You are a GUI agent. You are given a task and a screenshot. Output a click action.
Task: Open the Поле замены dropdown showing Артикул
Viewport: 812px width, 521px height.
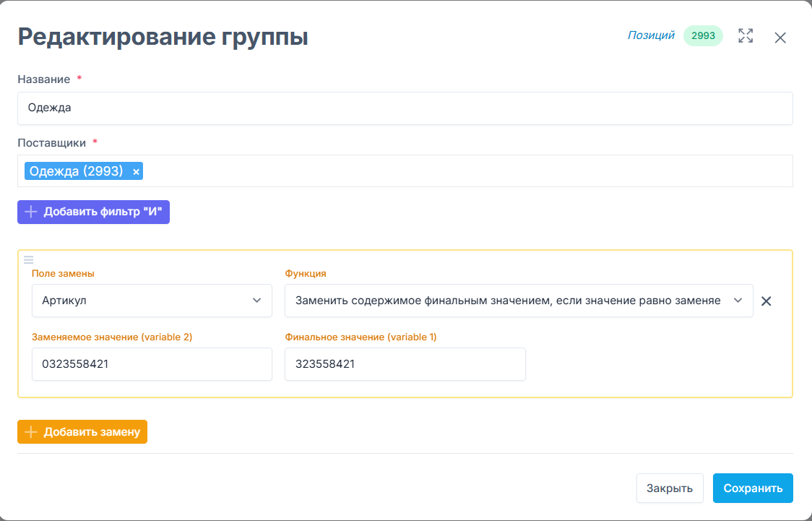click(x=152, y=301)
